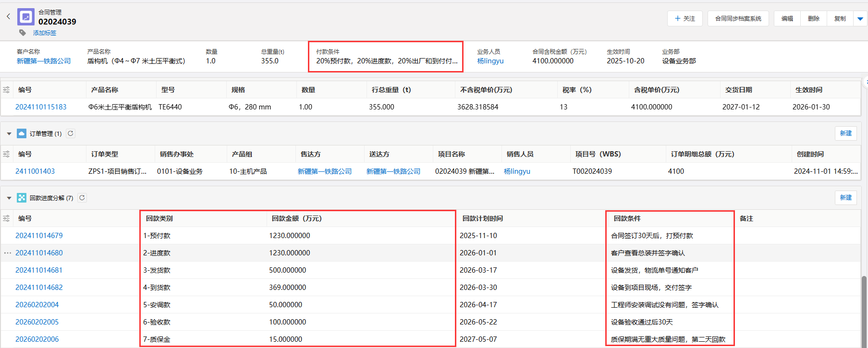Click the 合同同步档案系统 button
The width and height of the screenshot is (868, 348).
(x=738, y=19)
